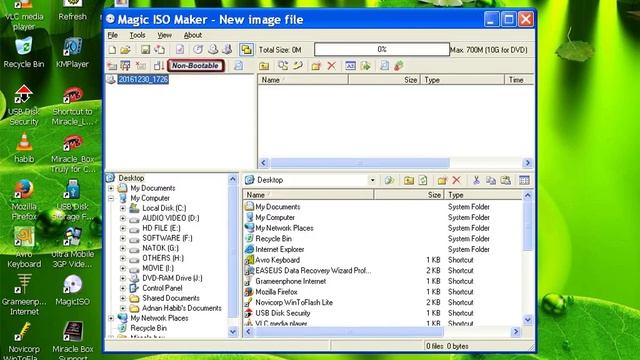Click the red-X folder icon above ISO tree

pos(141,66)
